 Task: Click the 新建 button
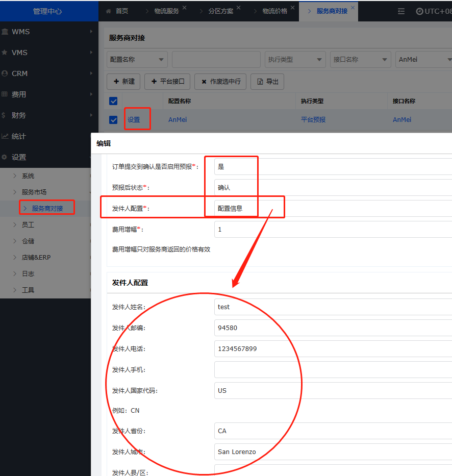pyautogui.click(x=123, y=82)
